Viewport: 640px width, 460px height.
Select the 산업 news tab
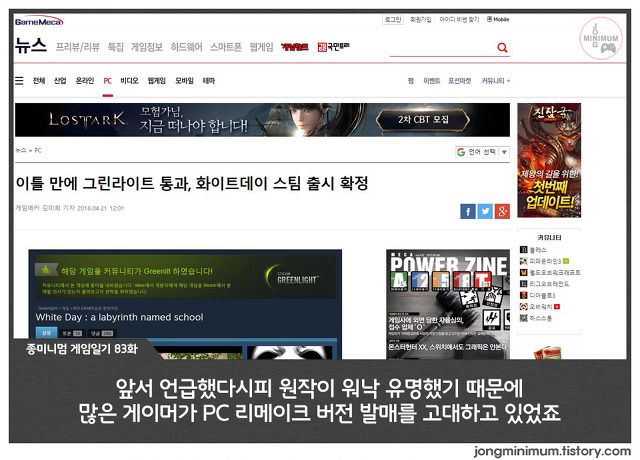coord(60,81)
